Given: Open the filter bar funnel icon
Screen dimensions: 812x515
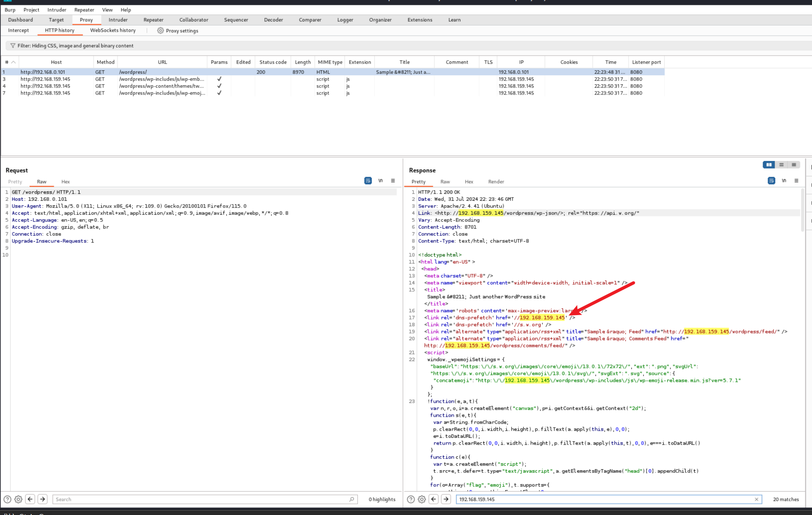Looking at the screenshot, I should tap(13, 46).
